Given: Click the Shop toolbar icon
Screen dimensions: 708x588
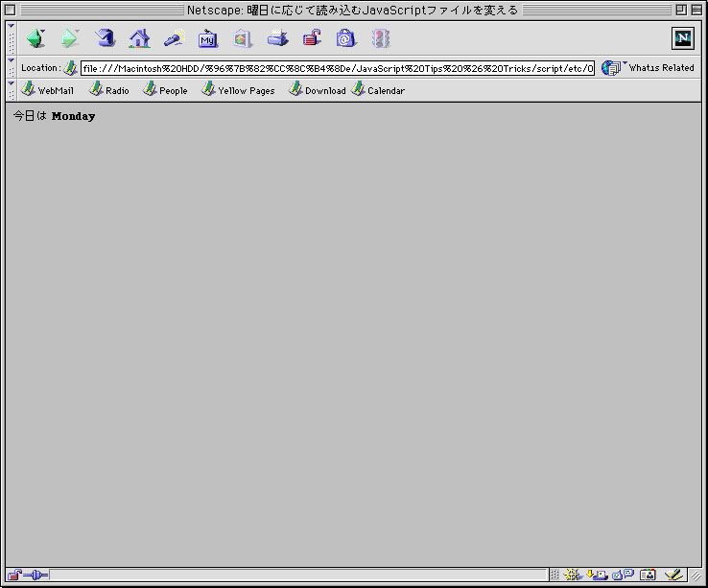Looking at the screenshot, I should (346, 39).
